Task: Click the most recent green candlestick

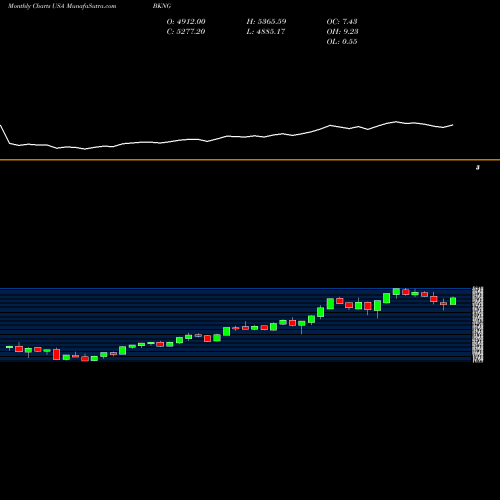Action: [x=453, y=301]
